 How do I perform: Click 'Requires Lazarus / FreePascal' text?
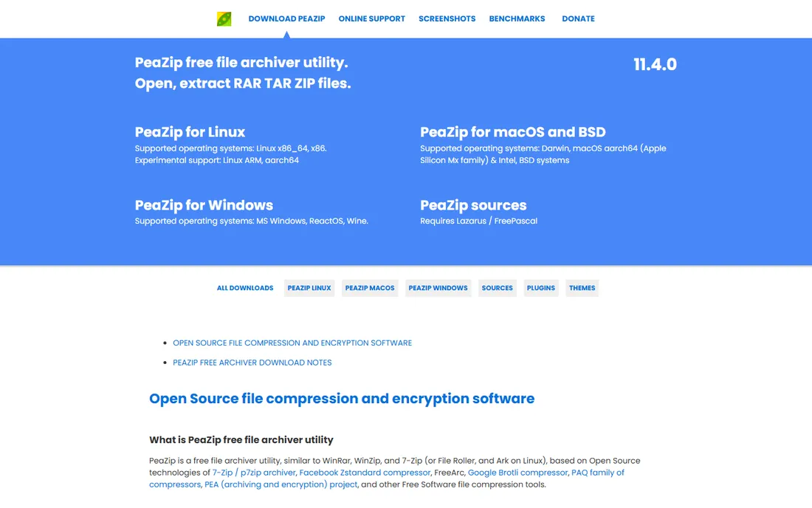(478, 221)
